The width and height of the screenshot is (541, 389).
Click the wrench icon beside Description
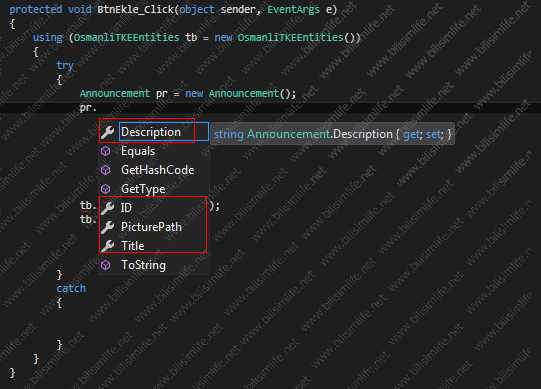click(107, 132)
